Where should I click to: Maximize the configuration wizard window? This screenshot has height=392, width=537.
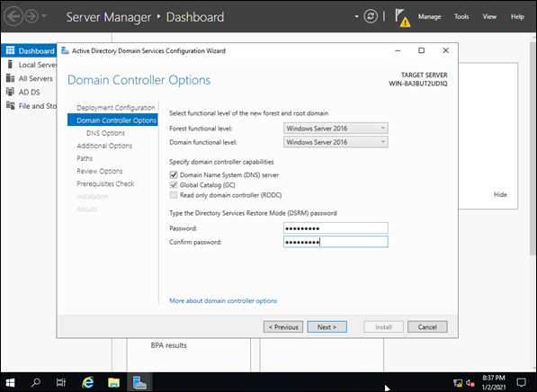tap(422, 50)
